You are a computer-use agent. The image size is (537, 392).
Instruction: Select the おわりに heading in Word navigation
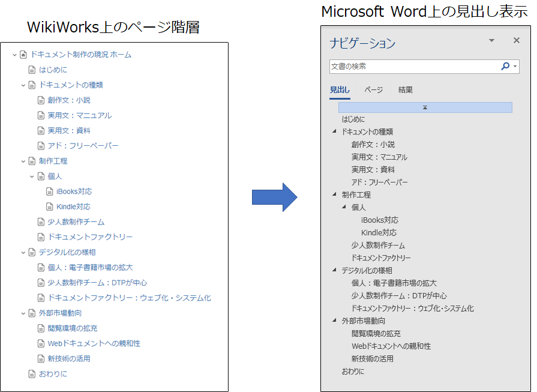(x=353, y=372)
